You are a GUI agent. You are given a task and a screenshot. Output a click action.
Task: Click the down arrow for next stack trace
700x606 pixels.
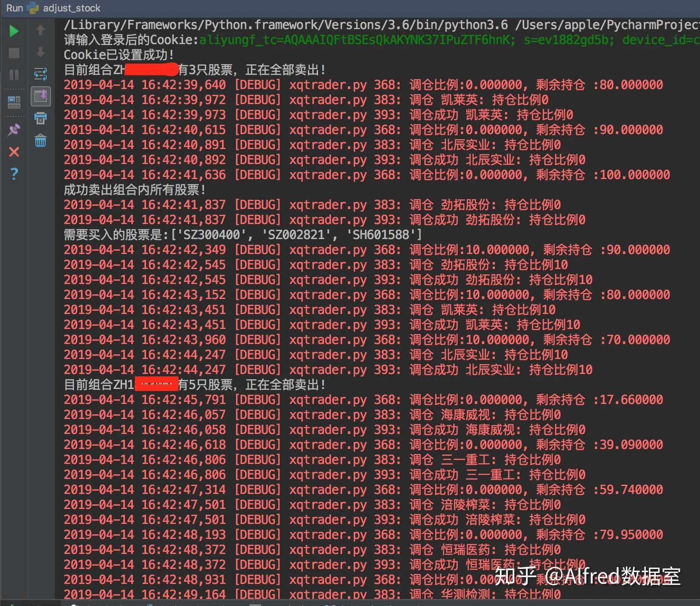point(41,52)
